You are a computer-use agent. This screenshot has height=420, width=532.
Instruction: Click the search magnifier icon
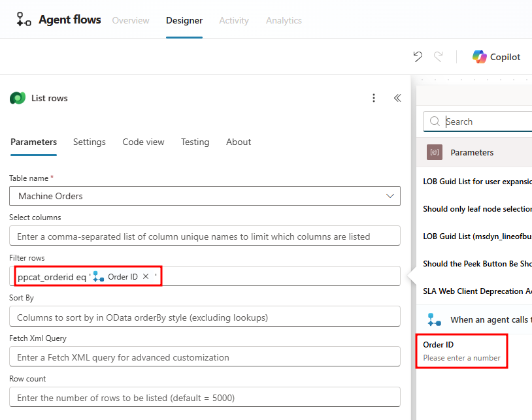(x=435, y=121)
